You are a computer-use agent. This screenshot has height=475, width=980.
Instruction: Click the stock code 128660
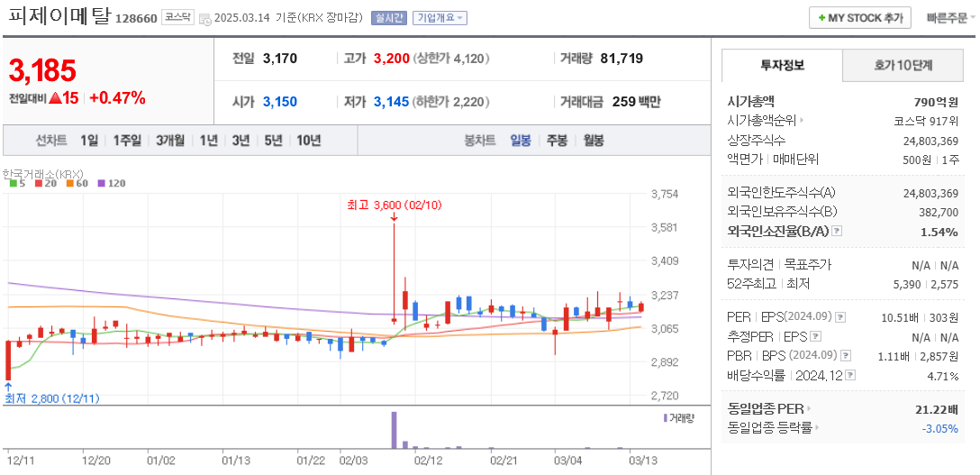(x=136, y=19)
